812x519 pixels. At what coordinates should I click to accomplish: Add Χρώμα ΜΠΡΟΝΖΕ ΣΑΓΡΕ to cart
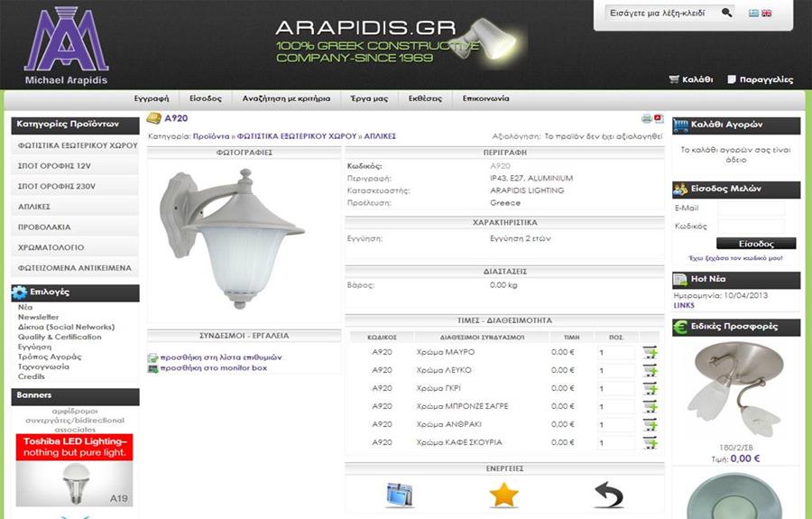(x=650, y=406)
